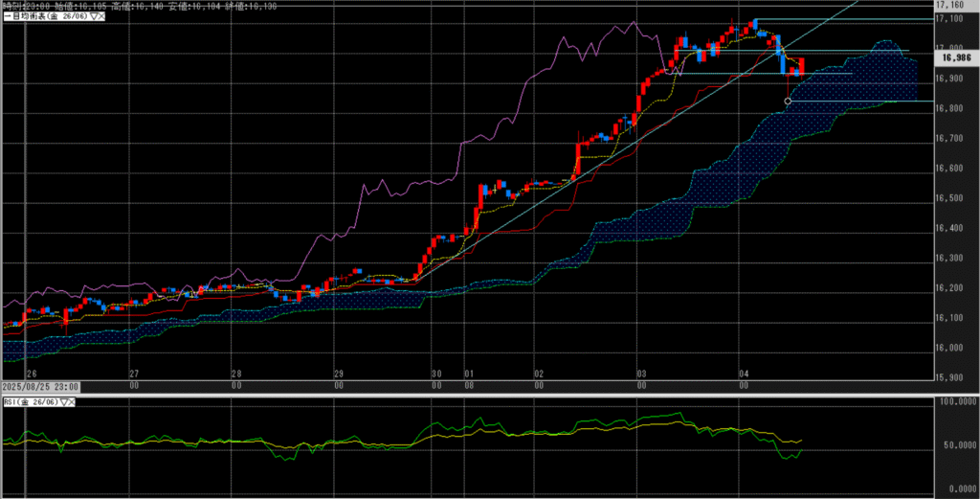Click the 50.0000 level on RSI axis

(957, 446)
